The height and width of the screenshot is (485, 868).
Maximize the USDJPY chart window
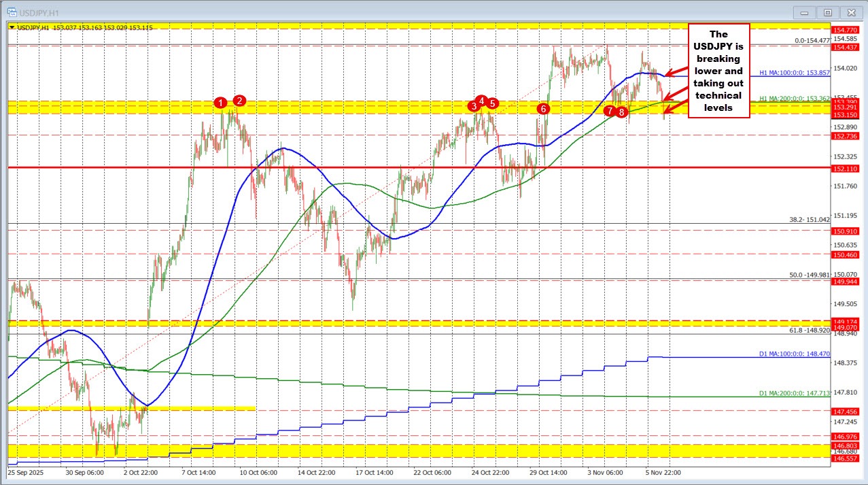click(x=828, y=12)
